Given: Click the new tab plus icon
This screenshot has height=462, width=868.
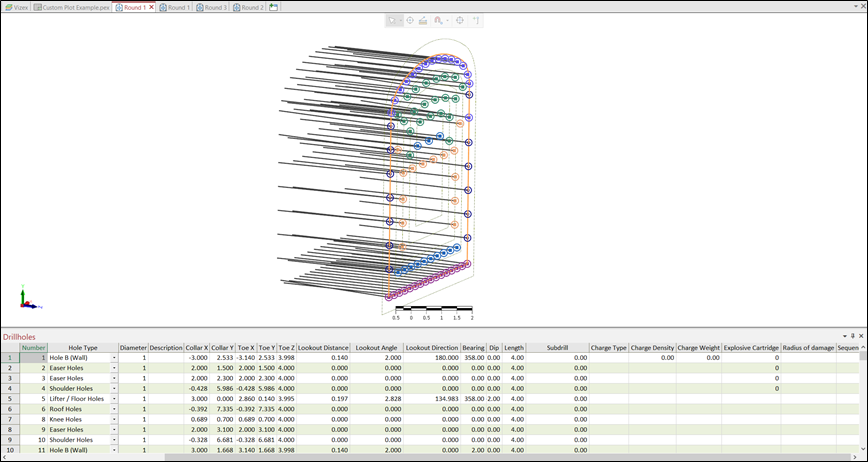Looking at the screenshot, I should [x=273, y=8].
